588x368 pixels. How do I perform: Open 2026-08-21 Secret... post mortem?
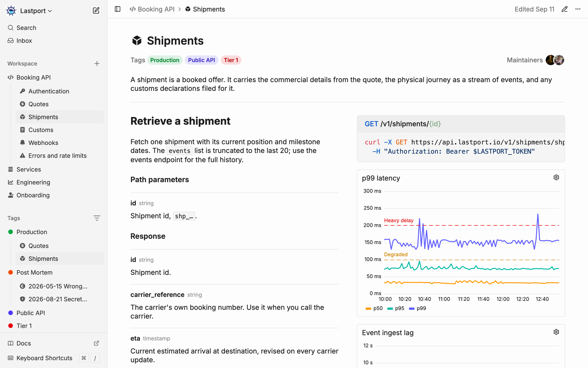click(60, 299)
